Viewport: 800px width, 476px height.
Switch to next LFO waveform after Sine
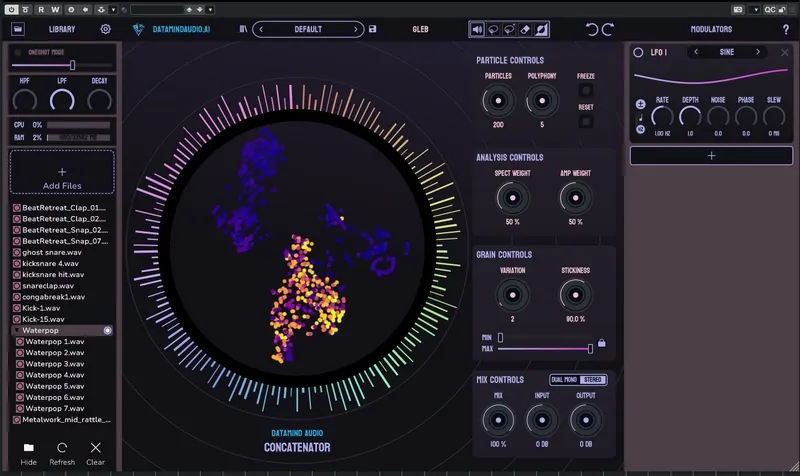pyautogui.click(x=758, y=52)
